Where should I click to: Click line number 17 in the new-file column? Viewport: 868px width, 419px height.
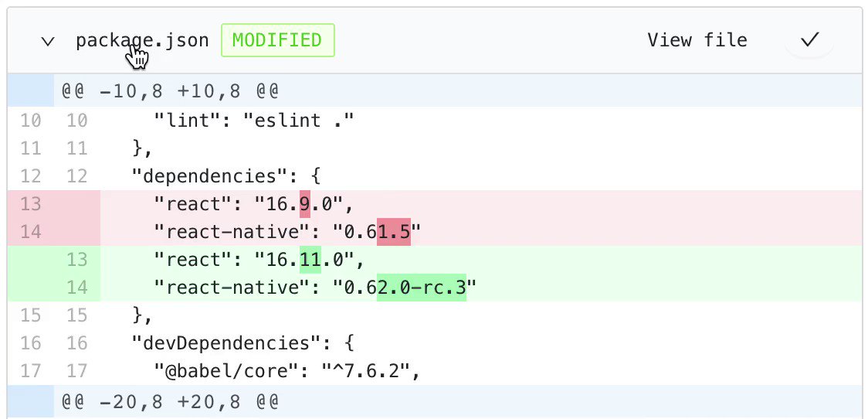pos(77,371)
